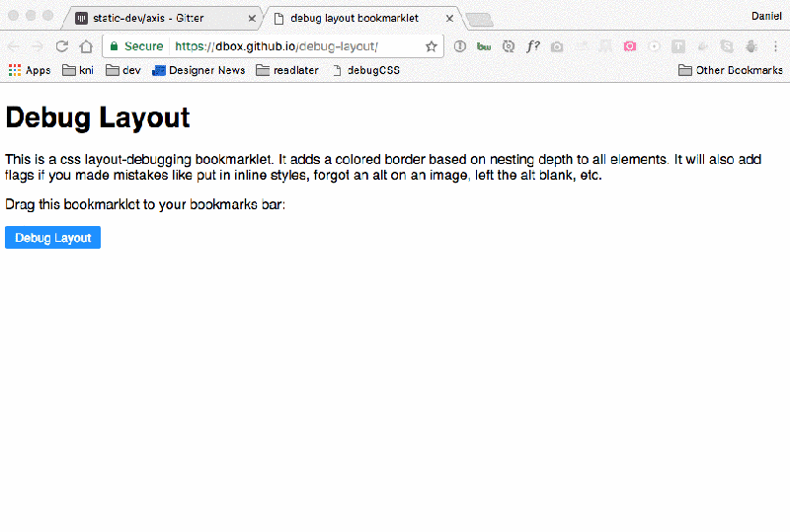Open a new tab
This screenshot has width=790, height=532.
pos(479,20)
